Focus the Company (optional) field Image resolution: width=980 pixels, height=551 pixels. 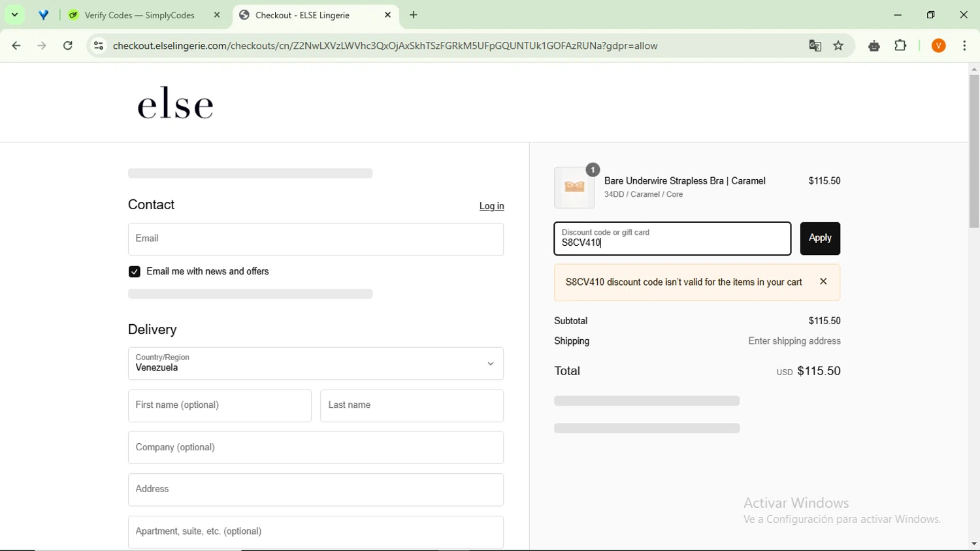316,448
